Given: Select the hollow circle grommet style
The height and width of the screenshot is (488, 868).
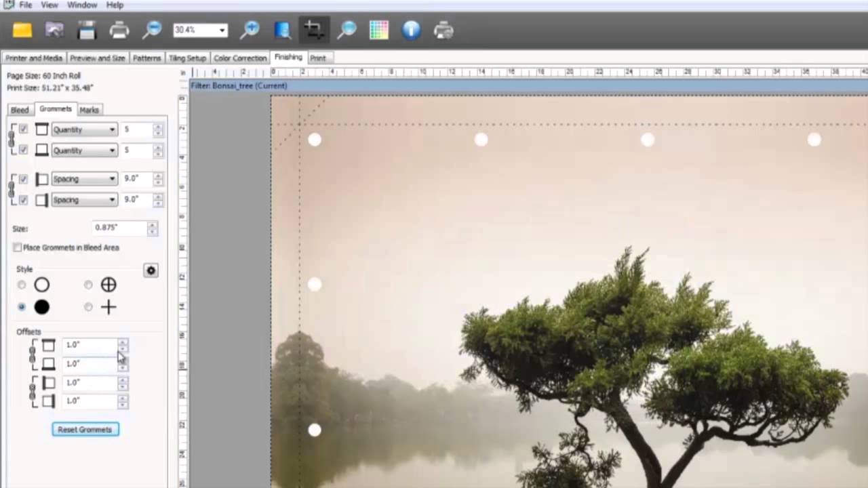Looking at the screenshot, I should [x=22, y=285].
